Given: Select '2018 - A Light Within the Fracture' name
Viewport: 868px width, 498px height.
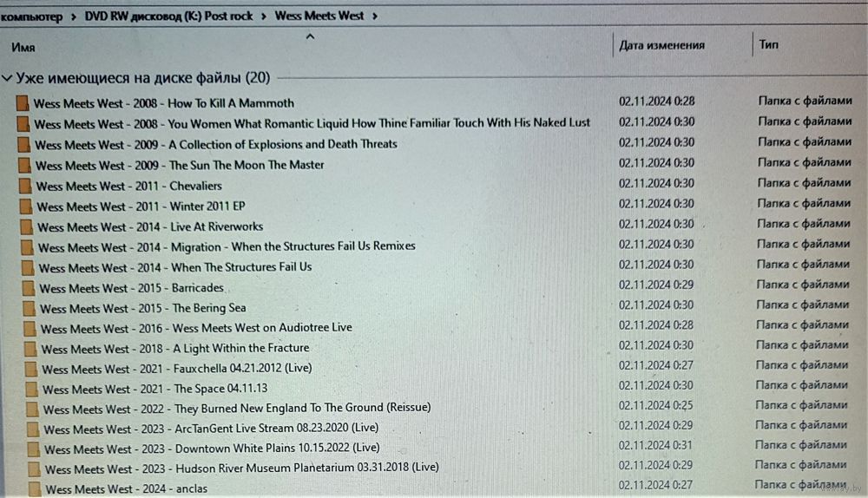Looking at the screenshot, I should pos(175,349).
